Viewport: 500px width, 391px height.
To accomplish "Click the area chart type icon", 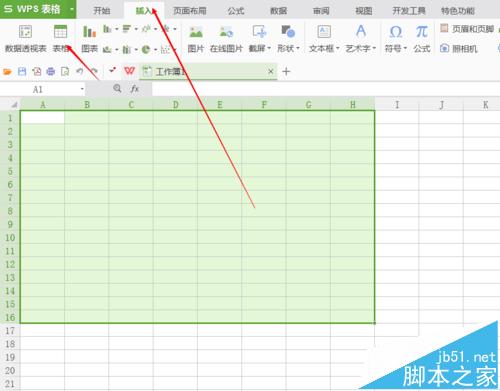I will [107, 50].
